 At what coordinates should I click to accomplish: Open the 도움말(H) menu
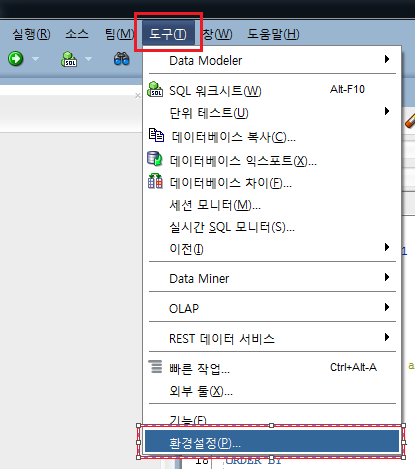coord(273,34)
